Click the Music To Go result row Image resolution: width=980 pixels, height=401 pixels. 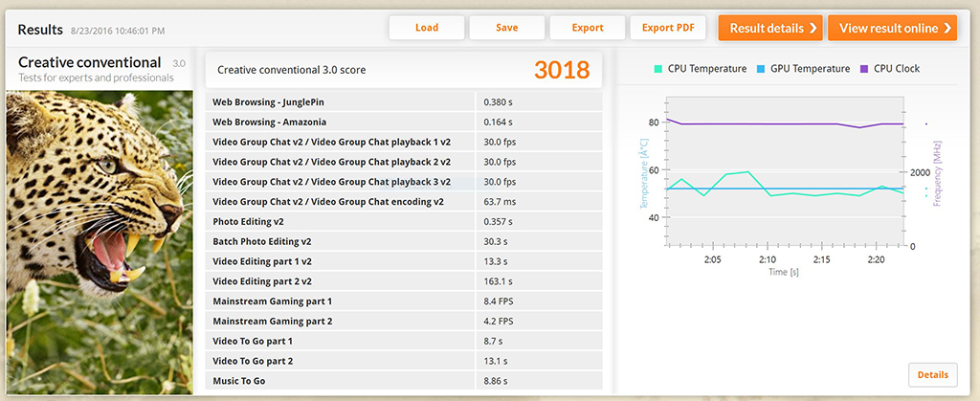point(340,380)
